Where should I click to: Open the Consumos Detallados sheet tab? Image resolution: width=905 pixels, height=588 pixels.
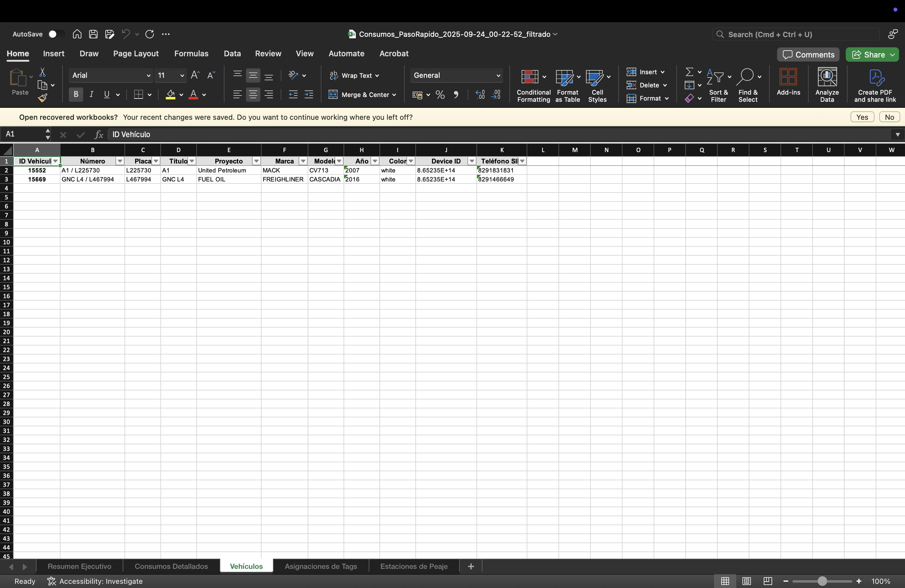pyautogui.click(x=171, y=566)
